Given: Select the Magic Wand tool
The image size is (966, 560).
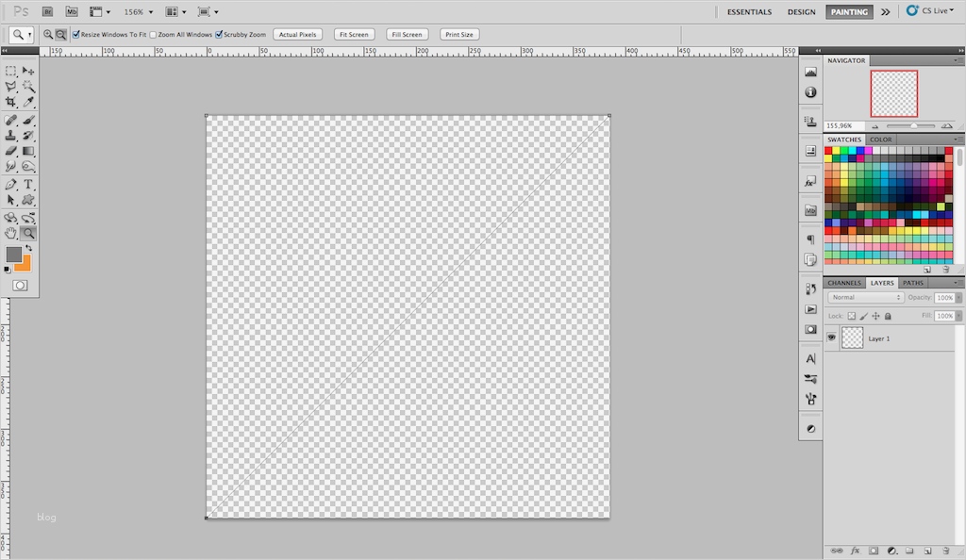Looking at the screenshot, I should pos(28,86).
